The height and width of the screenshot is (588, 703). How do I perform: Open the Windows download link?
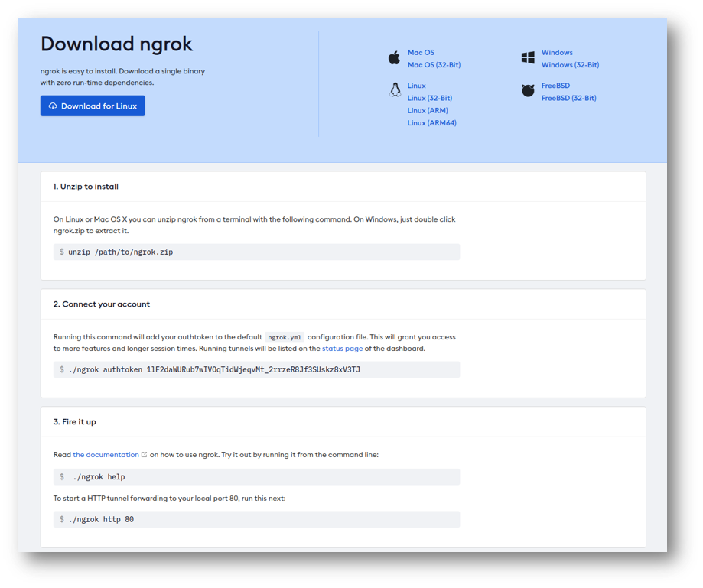tap(557, 53)
